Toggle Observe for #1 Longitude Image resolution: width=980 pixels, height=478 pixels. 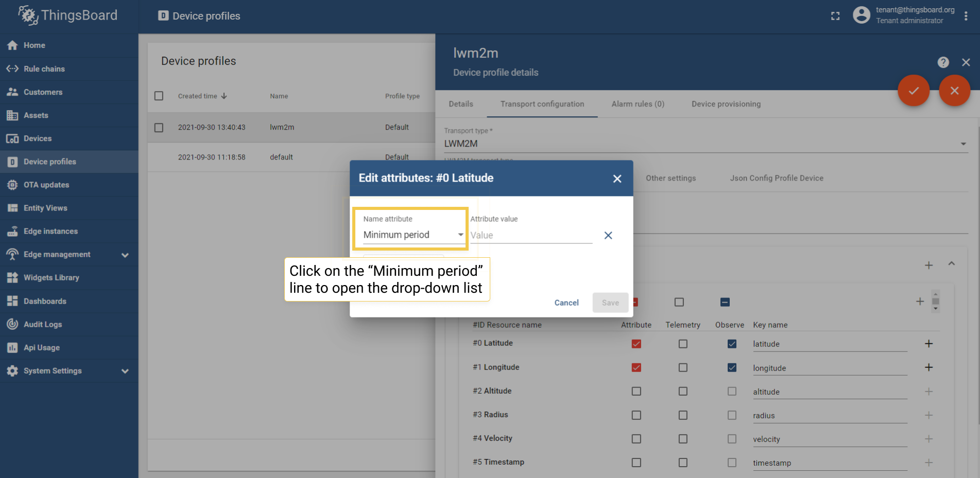coord(732,367)
